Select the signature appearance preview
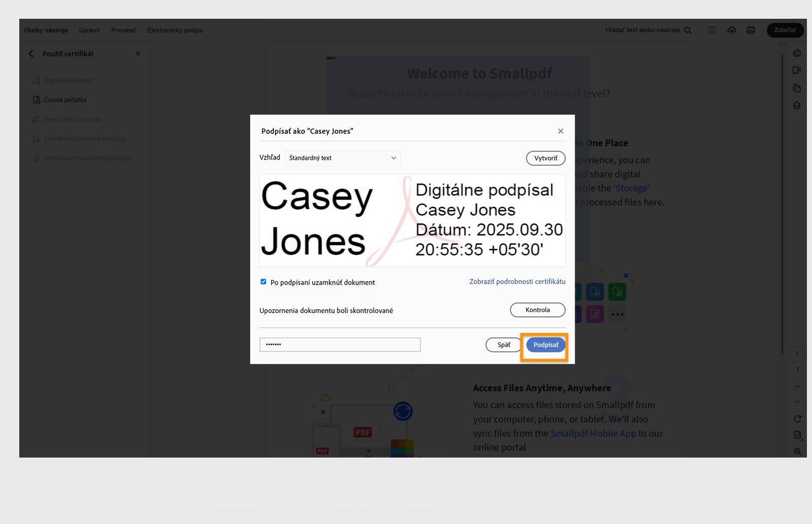The image size is (812, 524). click(413, 221)
